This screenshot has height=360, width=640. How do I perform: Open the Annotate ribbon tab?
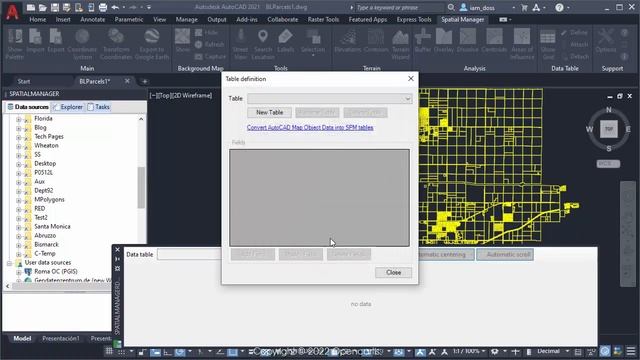(93, 19)
